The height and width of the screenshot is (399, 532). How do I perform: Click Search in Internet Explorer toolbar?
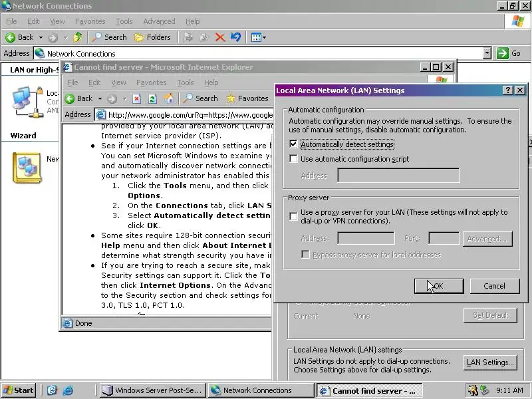click(x=201, y=98)
